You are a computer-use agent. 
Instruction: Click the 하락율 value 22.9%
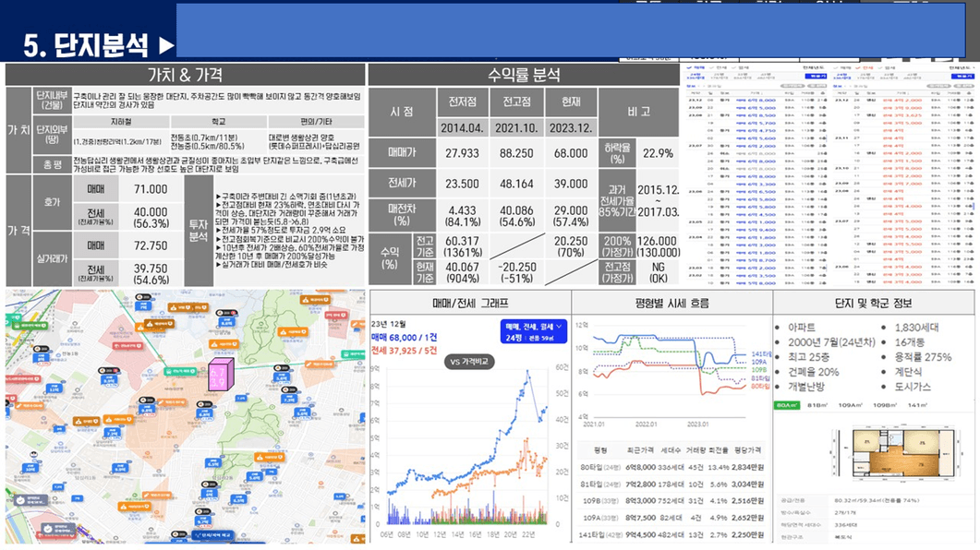659,153
